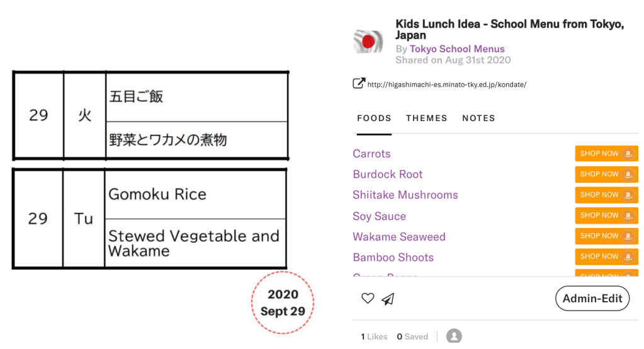
Task: Click Shop Now for Bamboo Shoots
Action: pos(606,256)
